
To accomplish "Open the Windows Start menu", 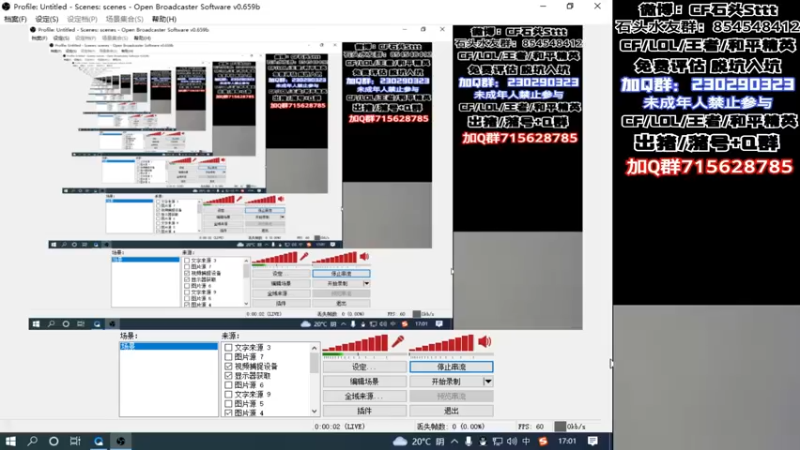I will (x=11, y=441).
